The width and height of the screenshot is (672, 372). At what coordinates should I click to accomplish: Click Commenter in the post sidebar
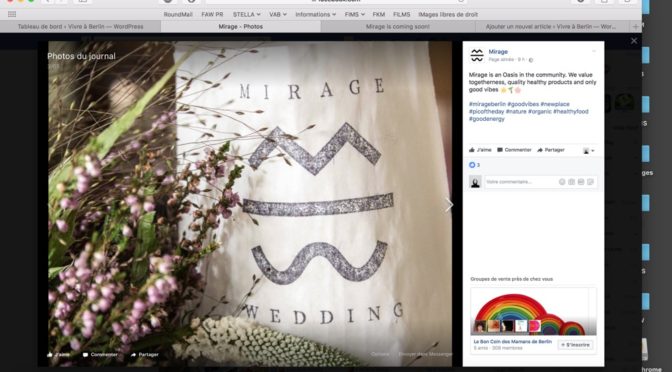tap(514, 150)
